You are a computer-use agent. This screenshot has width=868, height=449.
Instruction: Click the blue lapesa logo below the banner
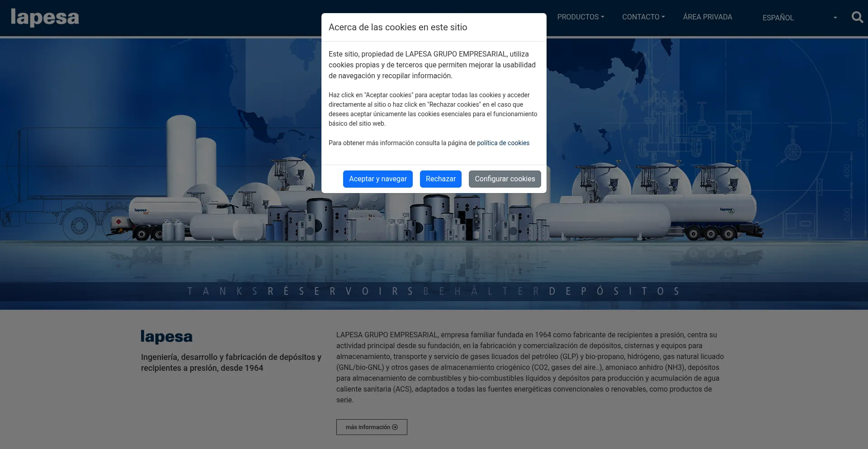pyautogui.click(x=166, y=337)
